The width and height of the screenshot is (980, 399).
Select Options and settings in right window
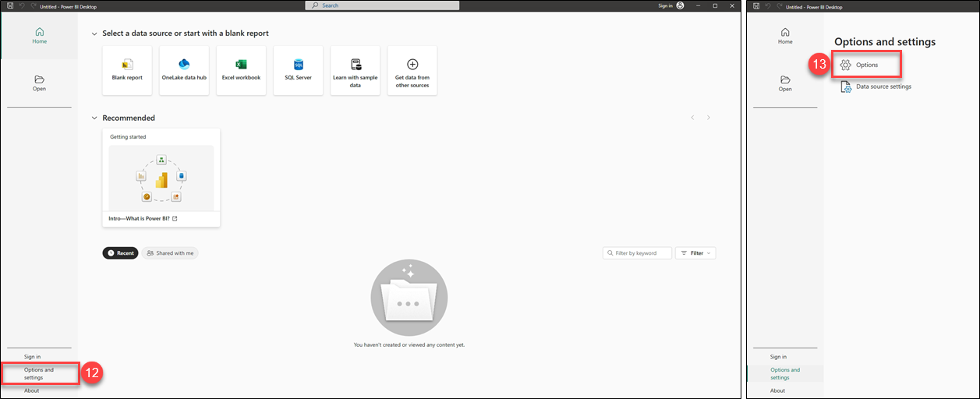[785, 373]
